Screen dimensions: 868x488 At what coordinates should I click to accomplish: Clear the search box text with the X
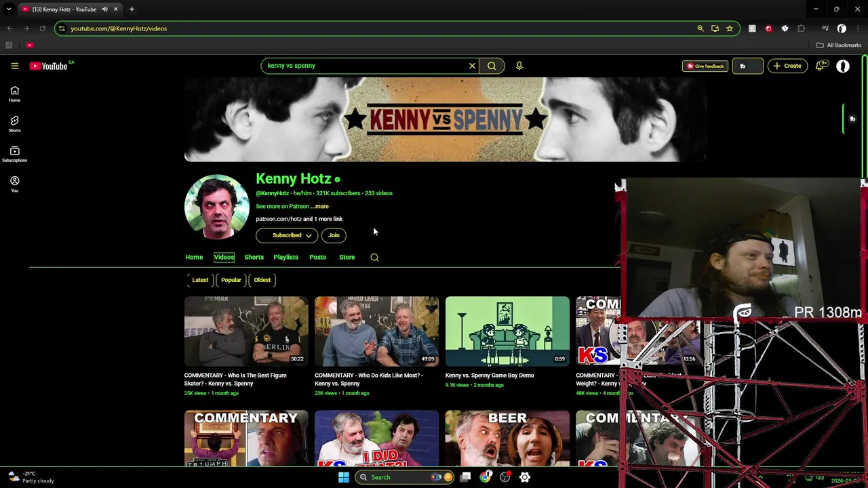pos(472,66)
